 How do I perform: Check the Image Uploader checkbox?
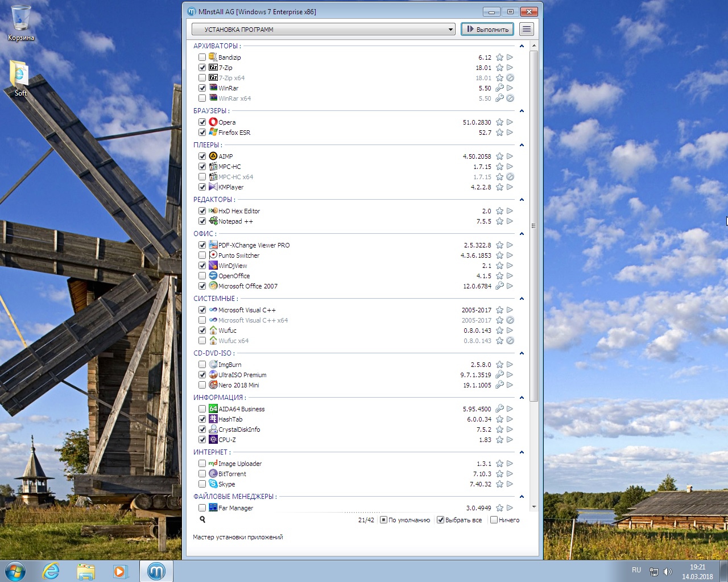click(x=202, y=464)
